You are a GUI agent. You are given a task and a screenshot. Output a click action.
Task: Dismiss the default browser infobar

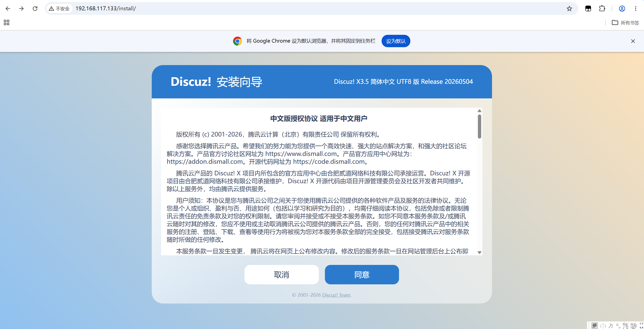point(633,41)
